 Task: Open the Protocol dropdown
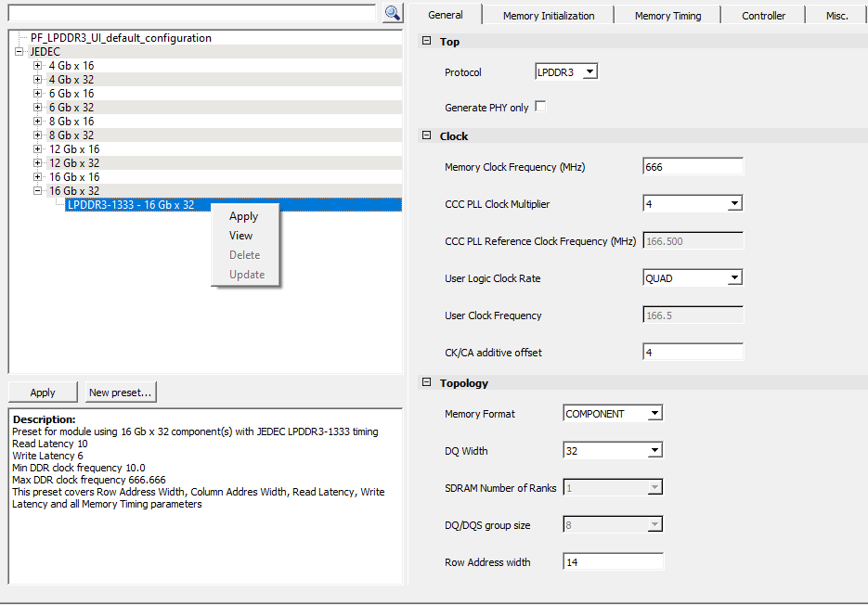point(589,72)
